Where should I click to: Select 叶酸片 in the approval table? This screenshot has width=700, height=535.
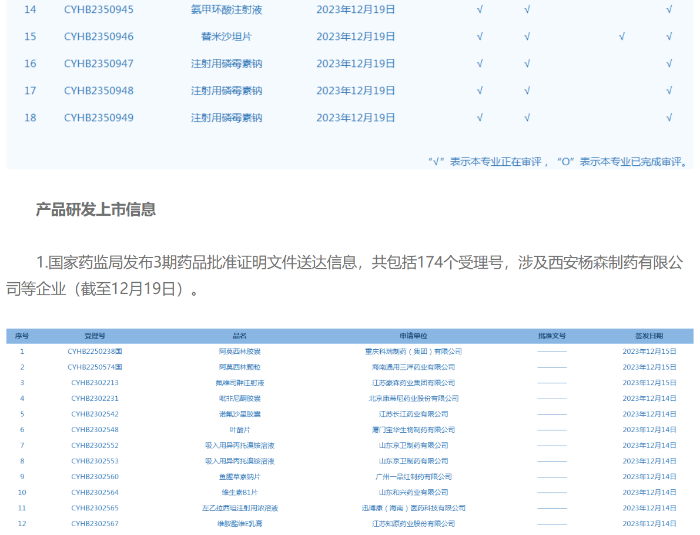[x=239, y=430]
